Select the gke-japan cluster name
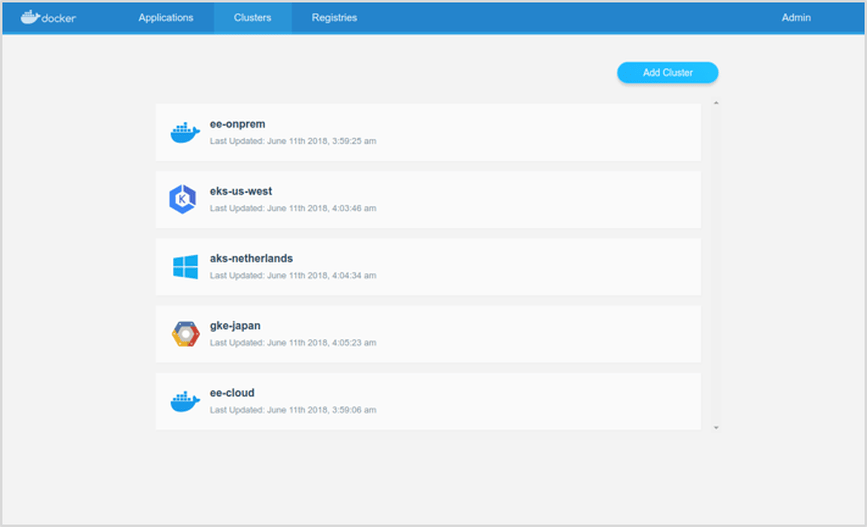This screenshot has width=867, height=527. 235,326
